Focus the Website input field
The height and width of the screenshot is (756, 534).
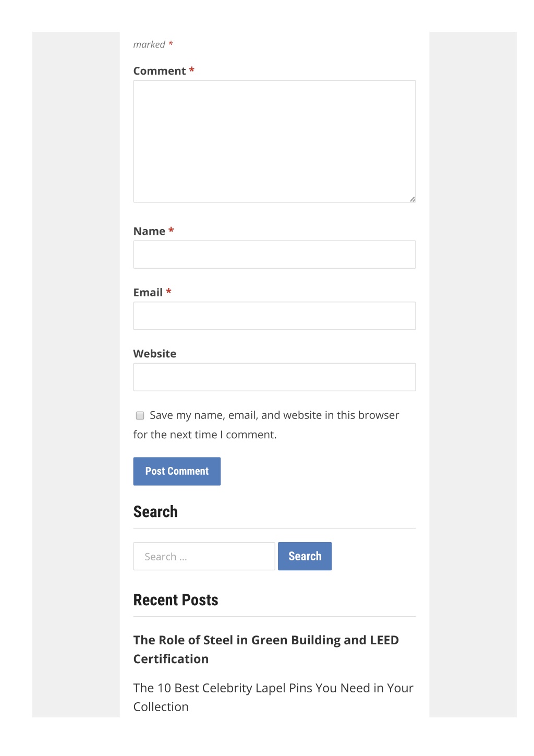[274, 377]
